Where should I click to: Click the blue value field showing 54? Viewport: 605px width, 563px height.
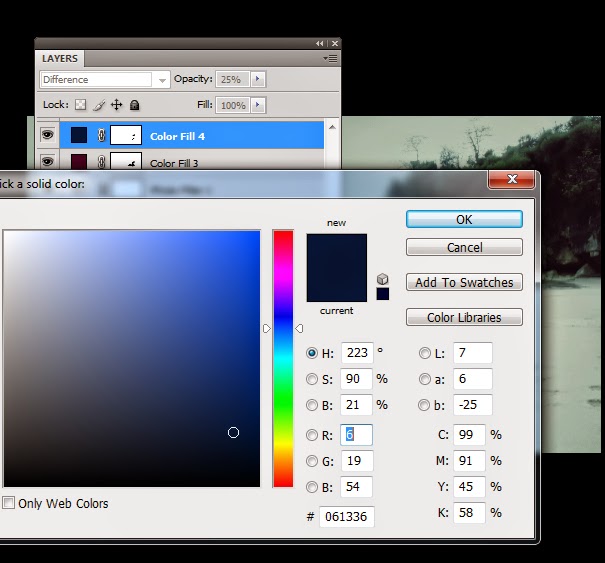(357, 487)
